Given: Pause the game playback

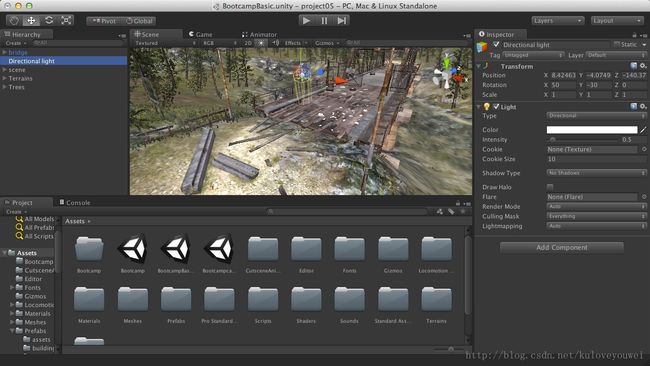Looking at the screenshot, I should coord(324,20).
